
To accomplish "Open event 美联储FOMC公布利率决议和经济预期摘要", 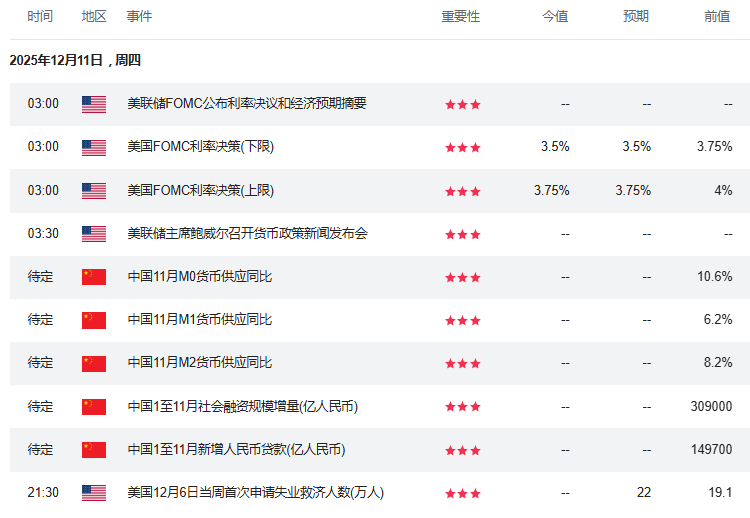I will 247,103.
